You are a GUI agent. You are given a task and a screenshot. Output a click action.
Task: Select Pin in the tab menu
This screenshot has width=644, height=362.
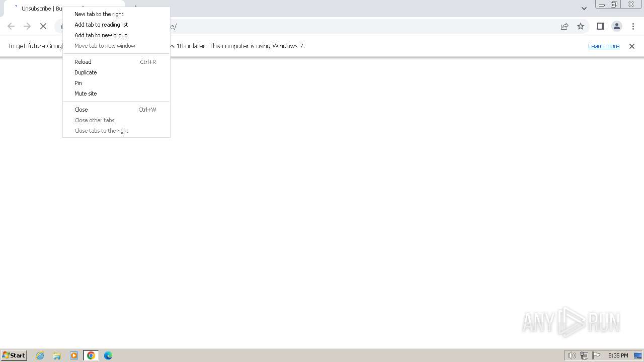pyautogui.click(x=116, y=83)
